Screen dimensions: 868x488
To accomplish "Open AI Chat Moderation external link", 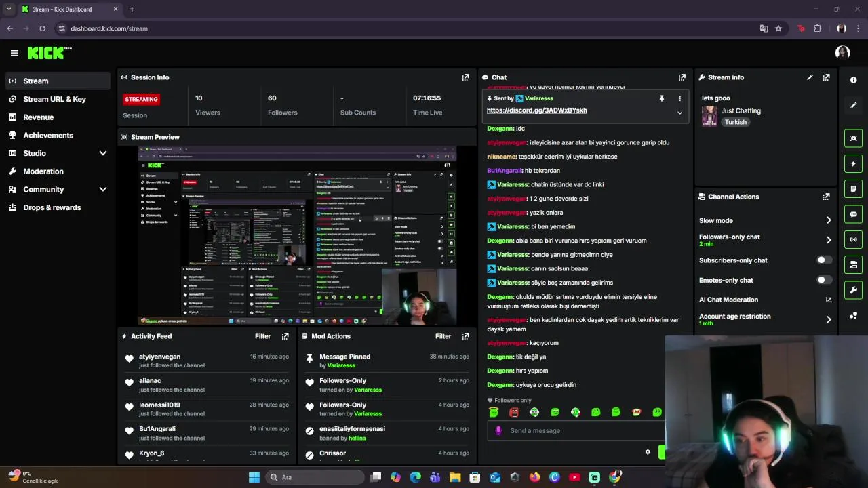I will coord(828,300).
